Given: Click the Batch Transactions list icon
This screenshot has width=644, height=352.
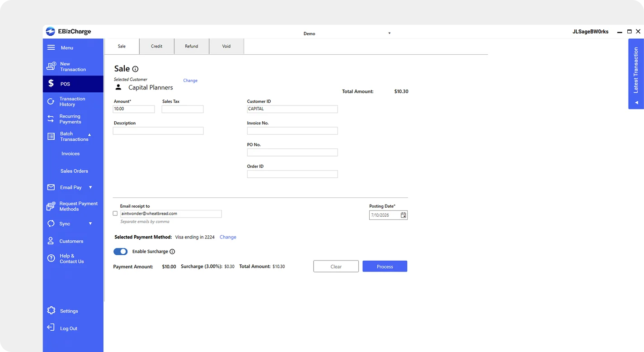Looking at the screenshot, I should coord(51,136).
